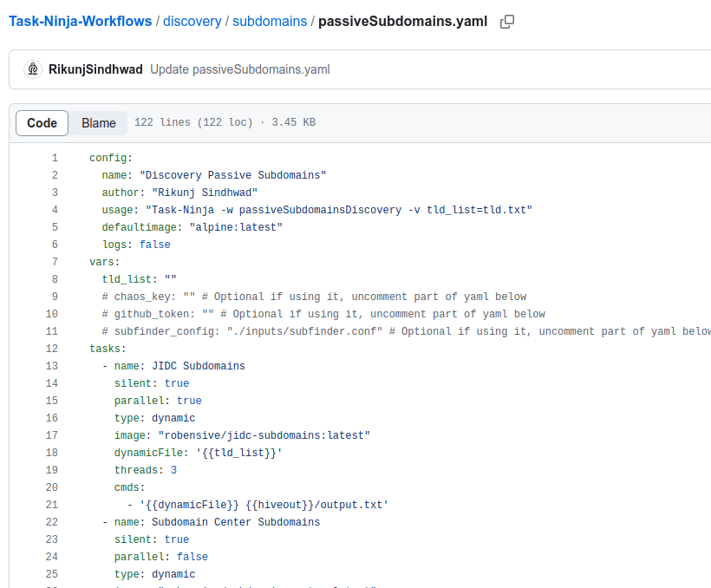
Task: Click the author value "Rikunj Sindhwad"
Action: point(205,193)
